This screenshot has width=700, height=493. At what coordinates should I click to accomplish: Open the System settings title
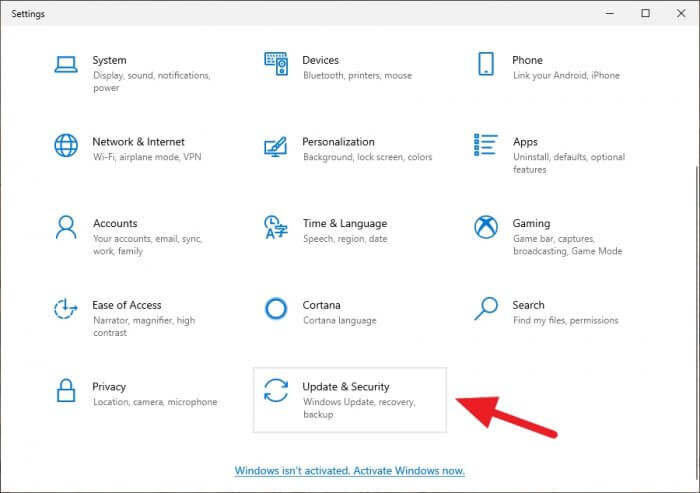coord(109,60)
